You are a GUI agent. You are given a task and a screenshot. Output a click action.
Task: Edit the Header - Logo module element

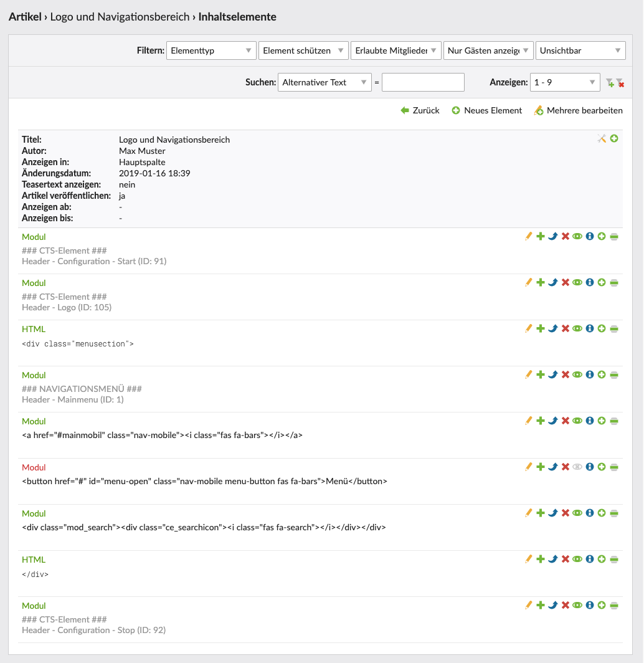tap(529, 282)
